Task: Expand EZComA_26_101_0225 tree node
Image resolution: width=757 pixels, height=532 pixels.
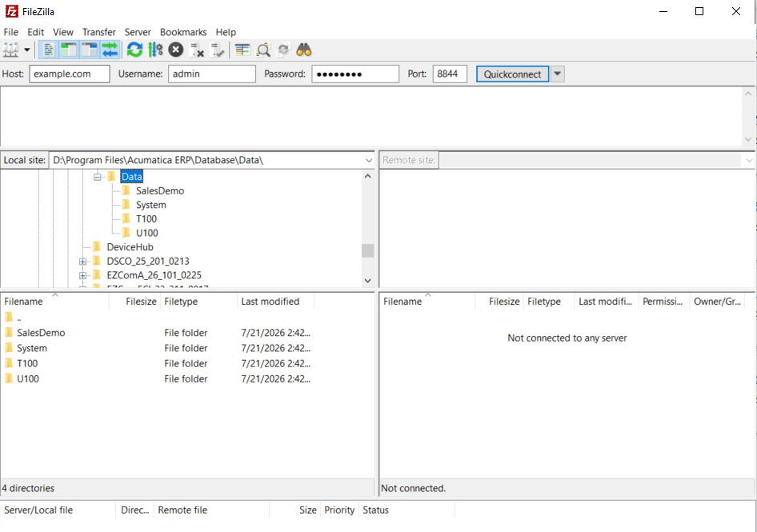Action: click(x=82, y=276)
